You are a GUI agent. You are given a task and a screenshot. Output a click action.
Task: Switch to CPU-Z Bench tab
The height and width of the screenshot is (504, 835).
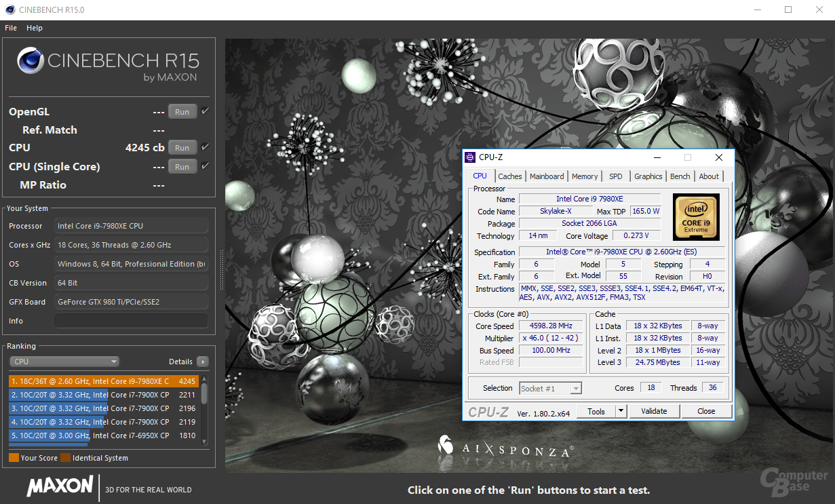click(680, 176)
